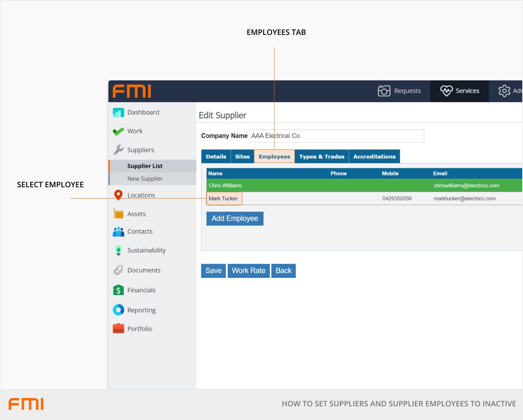Click the Locations map pin icon
Viewport: 523px width, 420px height.
(x=118, y=195)
